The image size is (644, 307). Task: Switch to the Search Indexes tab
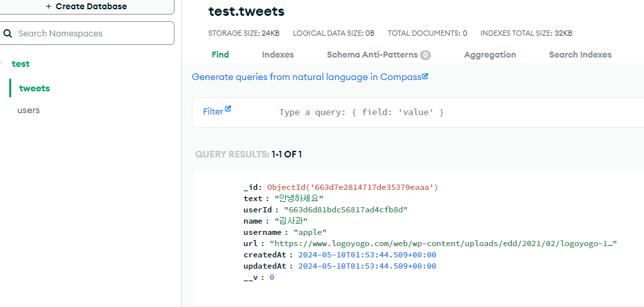(581, 55)
